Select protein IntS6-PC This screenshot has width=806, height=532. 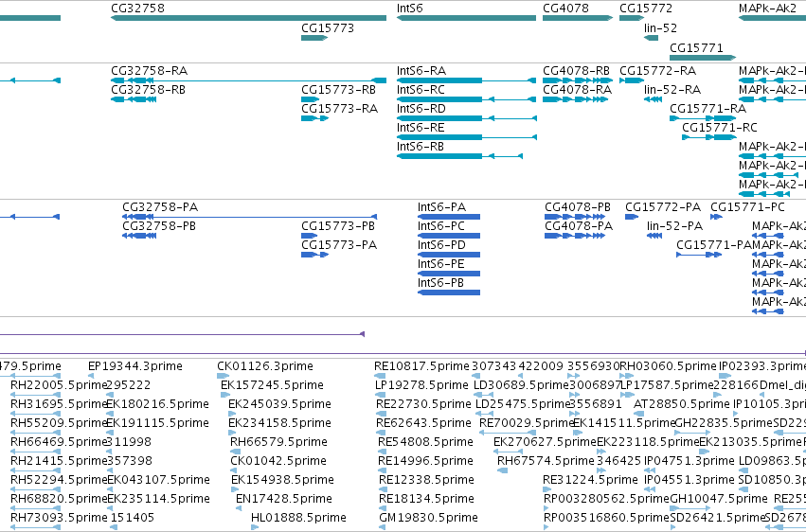click(449, 236)
